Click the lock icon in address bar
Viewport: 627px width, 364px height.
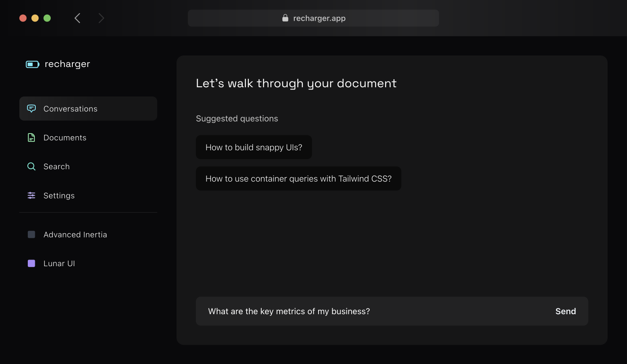(x=285, y=18)
